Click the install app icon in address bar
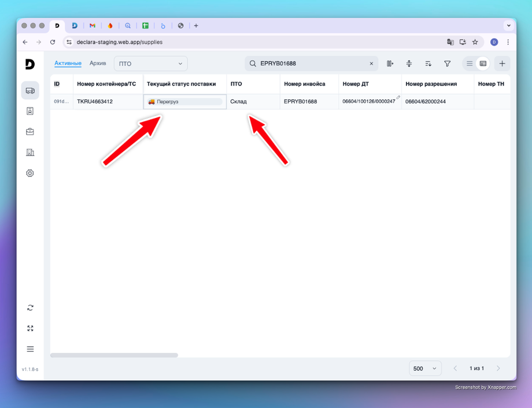532x408 pixels. coord(463,42)
